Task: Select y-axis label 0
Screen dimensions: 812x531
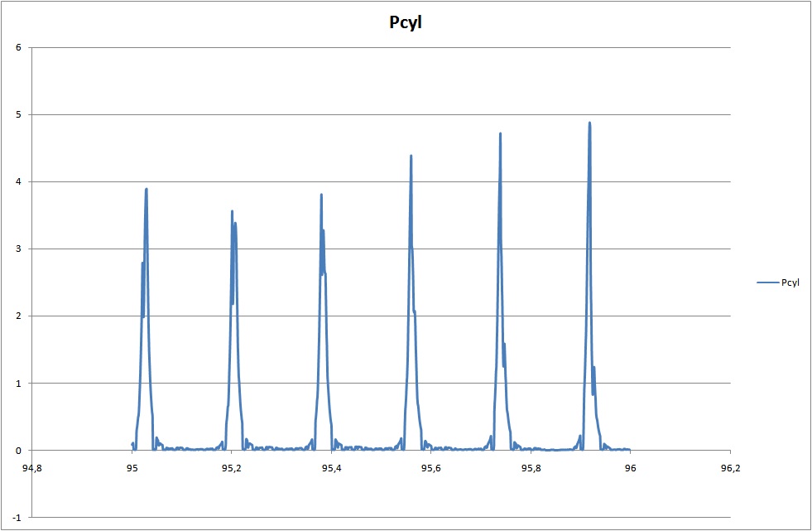Action: click(19, 451)
